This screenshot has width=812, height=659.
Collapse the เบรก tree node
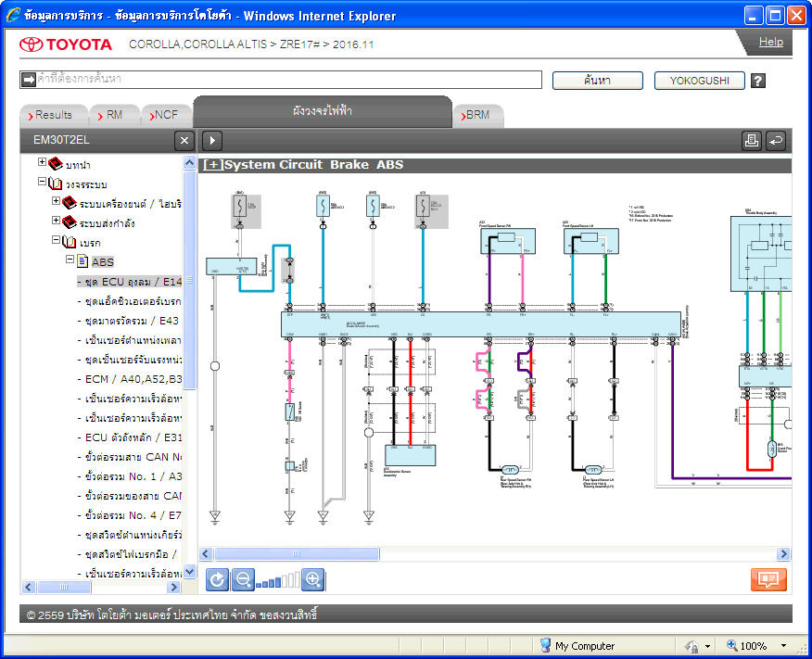click(x=56, y=240)
